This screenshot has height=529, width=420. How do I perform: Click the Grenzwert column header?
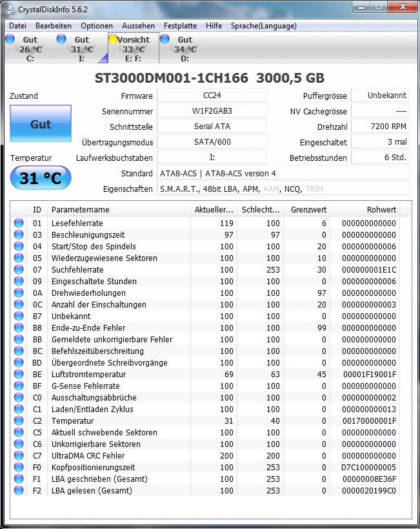(x=306, y=209)
